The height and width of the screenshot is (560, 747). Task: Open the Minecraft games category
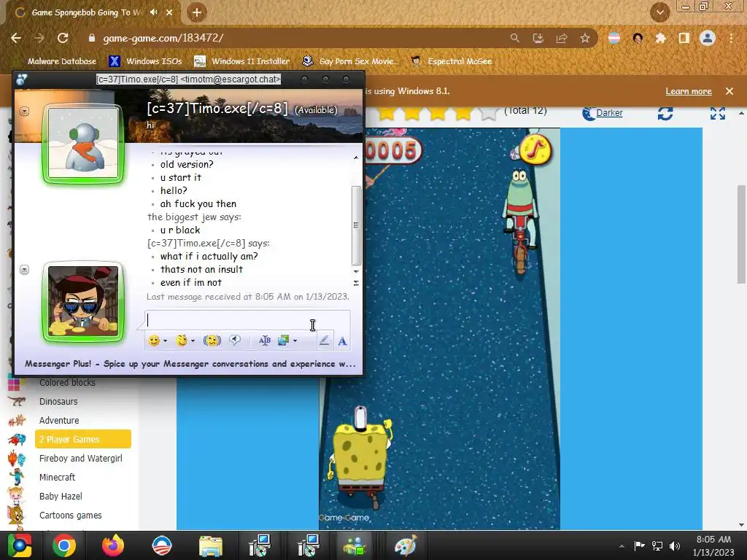click(57, 477)
